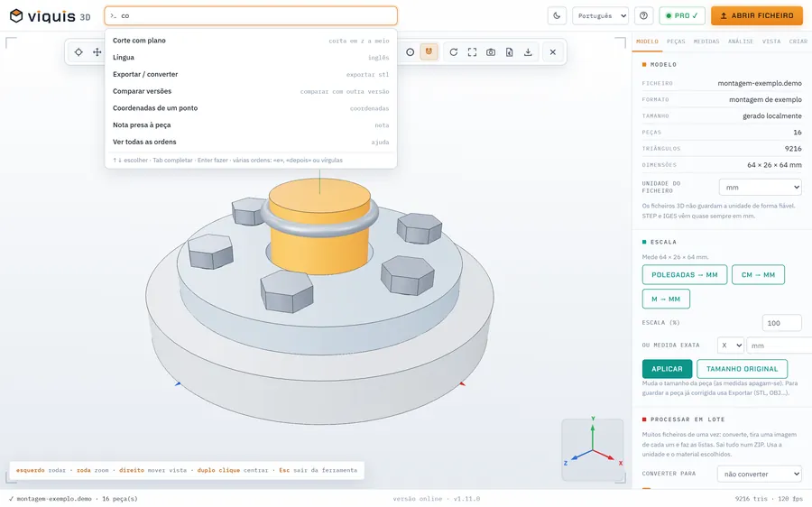Open the axis X dropdown
812x507 pixels.
731,346
